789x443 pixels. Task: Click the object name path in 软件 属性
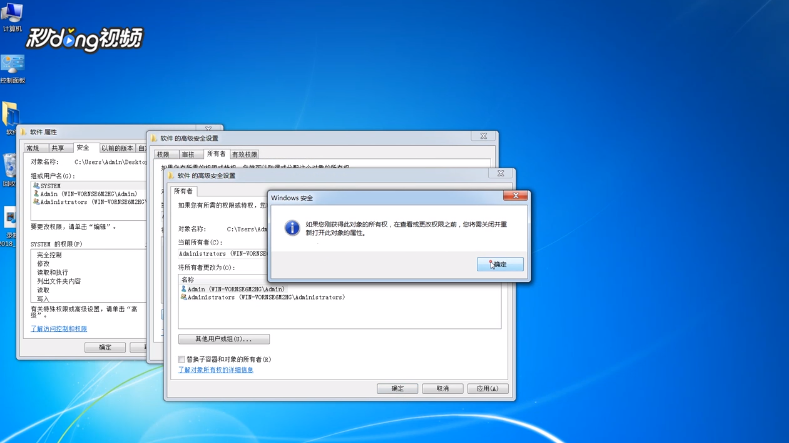coord(110,162)
